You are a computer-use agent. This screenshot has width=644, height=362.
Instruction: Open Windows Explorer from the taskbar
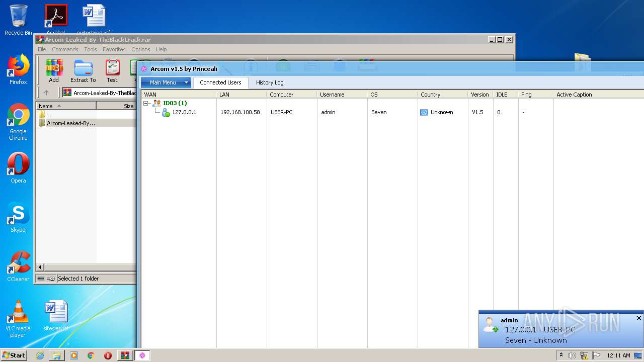[57, 355]
